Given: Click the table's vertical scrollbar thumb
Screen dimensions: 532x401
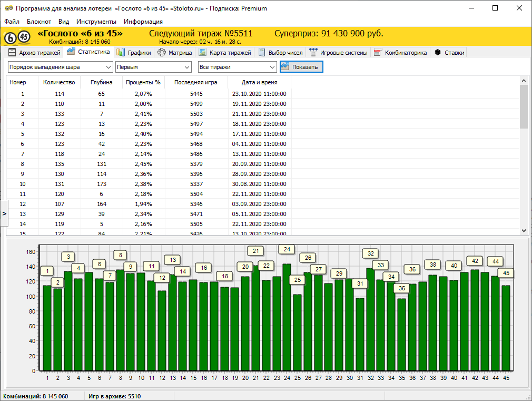Looking at the screenshot, I should point(523,106).
